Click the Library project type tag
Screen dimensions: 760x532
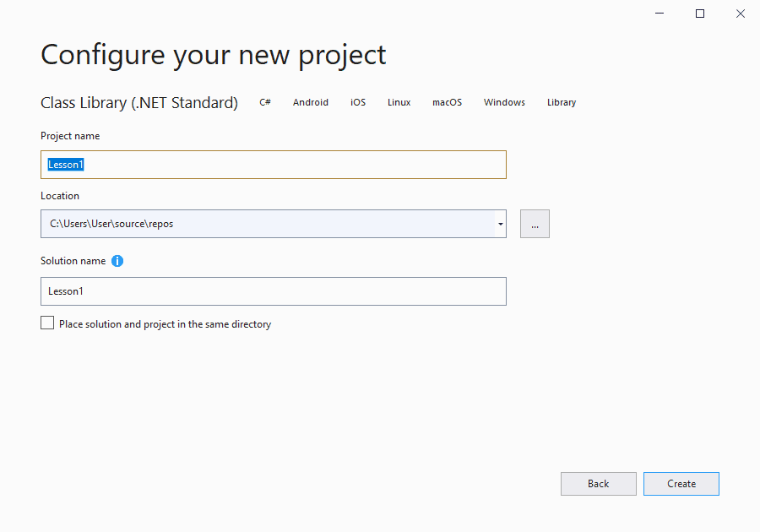[x=562, y=102]
